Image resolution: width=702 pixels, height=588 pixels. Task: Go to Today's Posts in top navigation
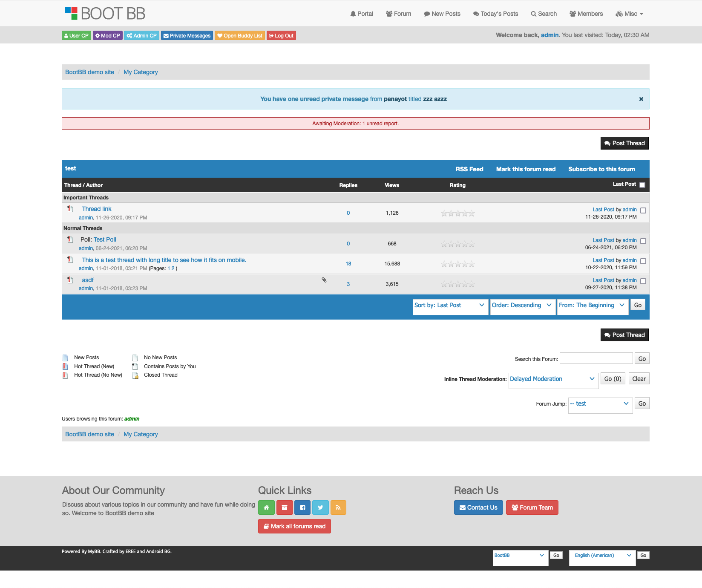(x=495, y=14)
